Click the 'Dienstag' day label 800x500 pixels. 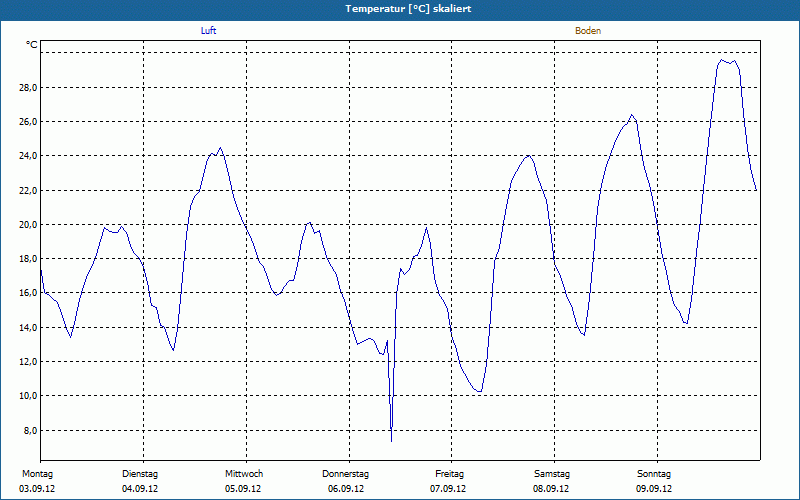tap(140, 474)
